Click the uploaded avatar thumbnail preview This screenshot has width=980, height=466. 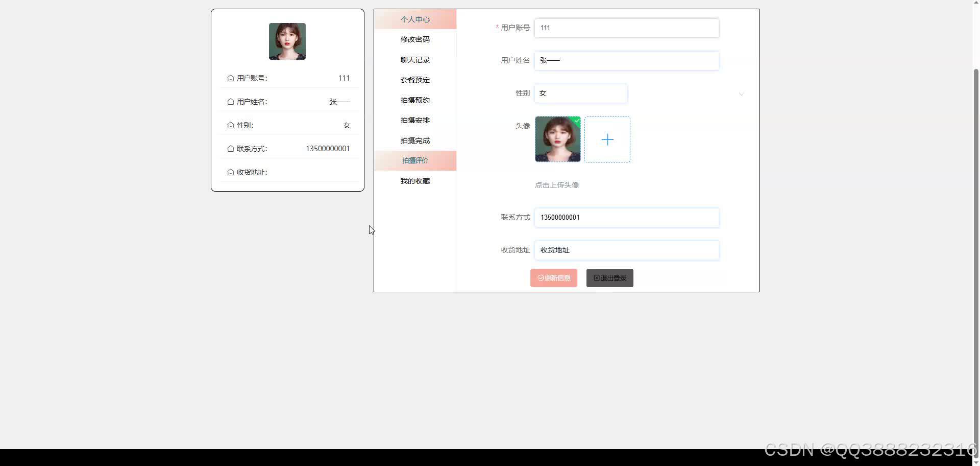click(557, 139)
